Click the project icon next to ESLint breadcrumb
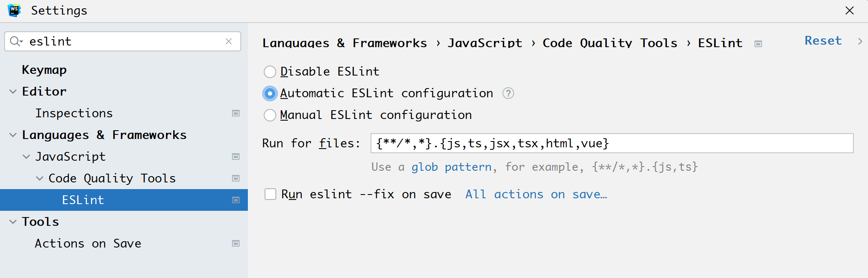The height and width of the screenshot is (278, 868). (x=758, y=44)
